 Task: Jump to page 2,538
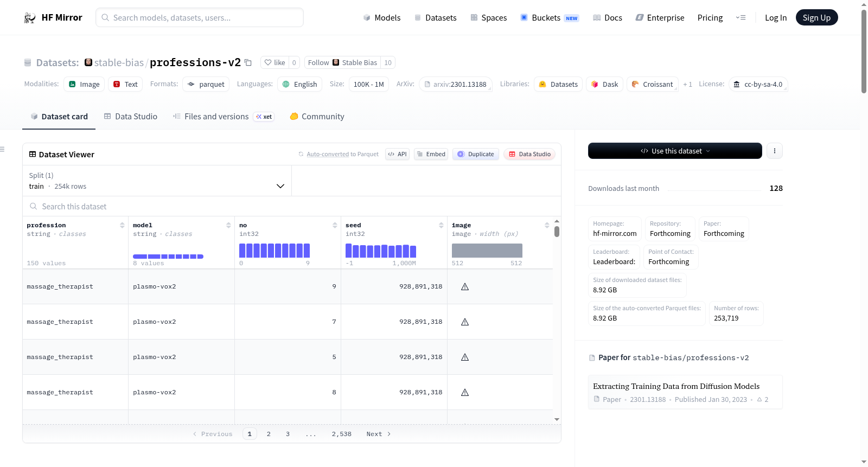click(342, 434)
